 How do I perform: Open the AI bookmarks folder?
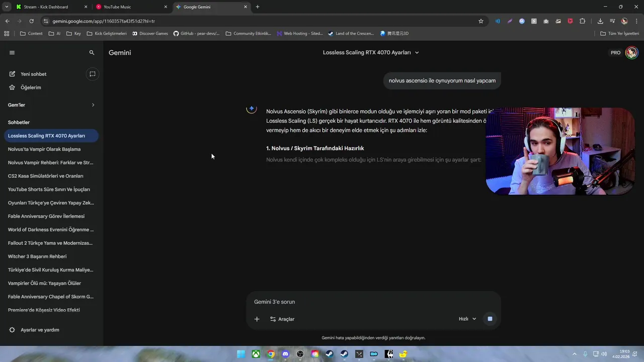[x=54, y=34]
